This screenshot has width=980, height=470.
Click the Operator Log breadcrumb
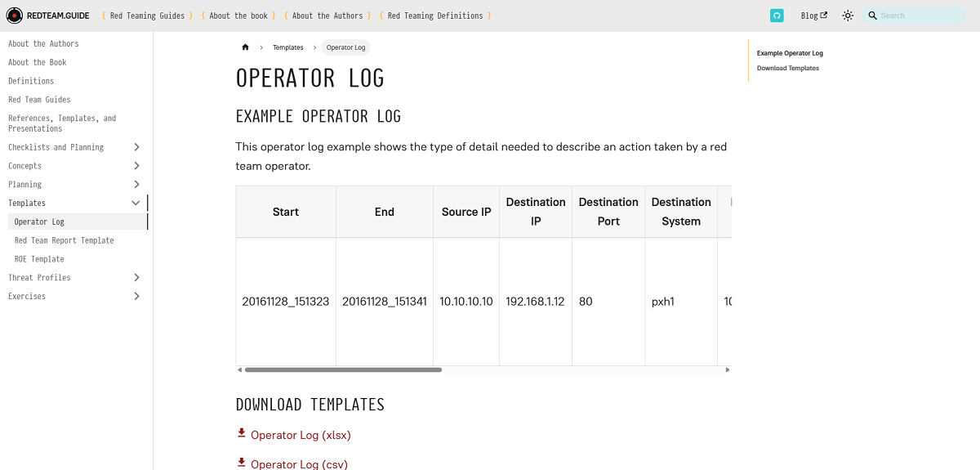(345, 47)
